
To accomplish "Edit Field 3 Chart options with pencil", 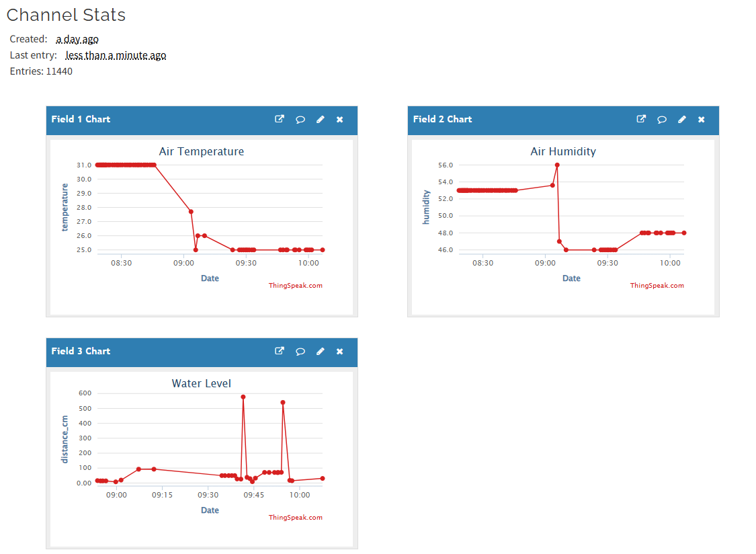I will point(320,352).
